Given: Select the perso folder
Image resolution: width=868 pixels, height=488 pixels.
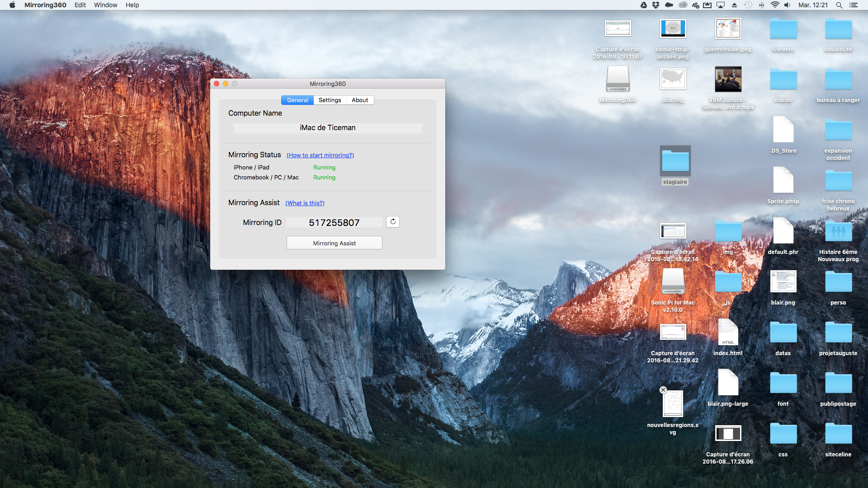Looking at the screenshot, I should [x=838, y=282].
